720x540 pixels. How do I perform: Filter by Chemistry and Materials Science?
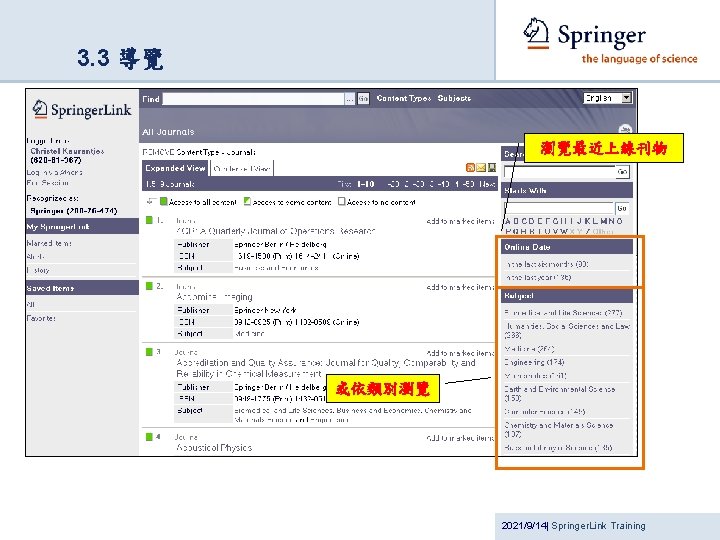click(x=559, y=429)
